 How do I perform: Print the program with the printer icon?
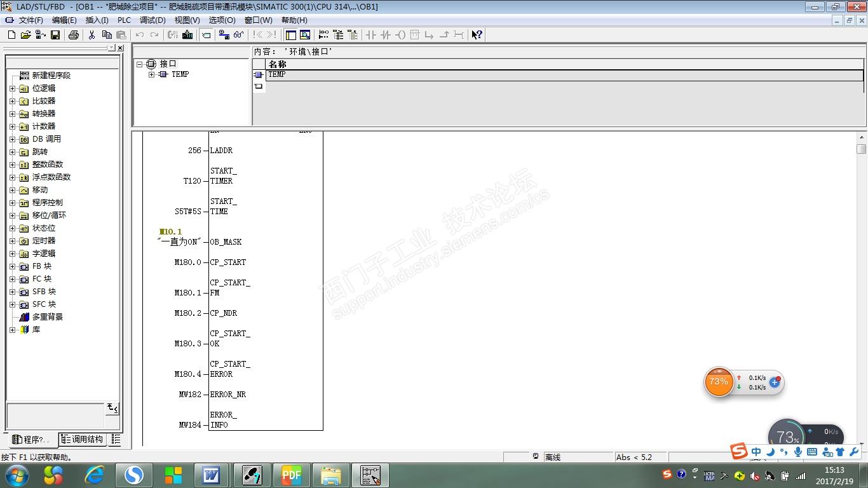pyautogui.click(x=73, y=35)
